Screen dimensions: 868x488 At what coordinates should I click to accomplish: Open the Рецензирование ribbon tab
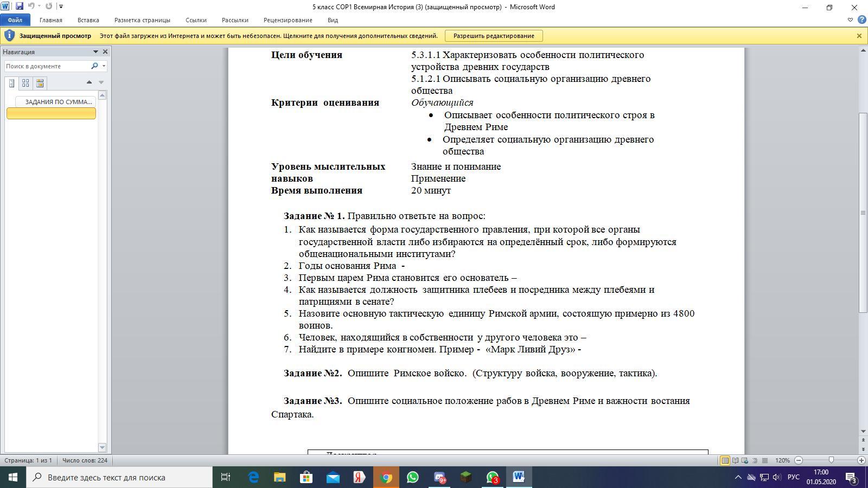[x=288, y=20]
